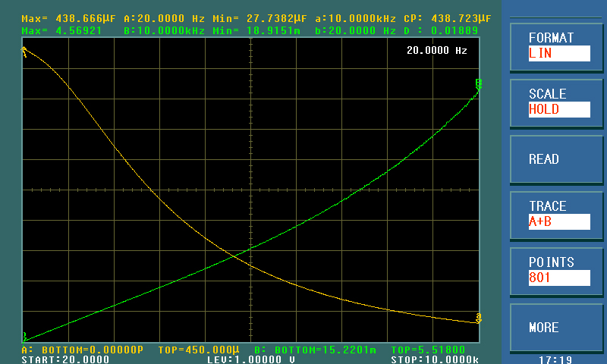Click the yellow min marker at bottom-right
This screenshot has width=607, height=364.
[478, 317]
